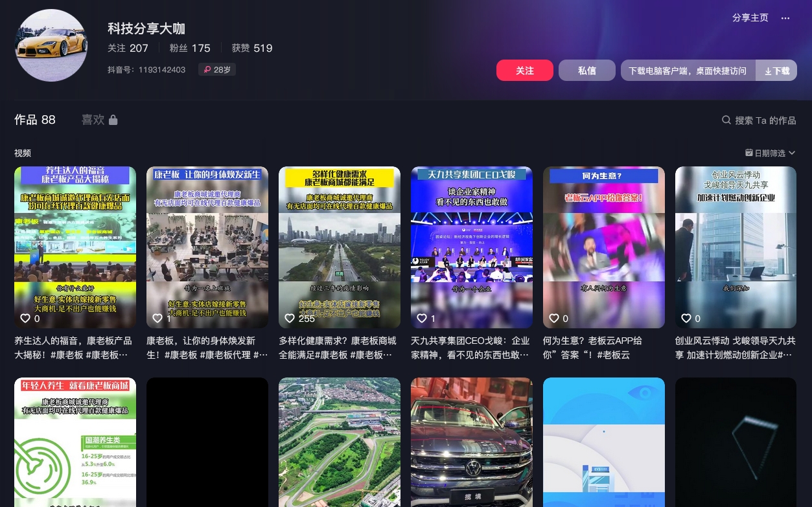Open the 天九共享集团CEO戈峻 video thumbnail
The height and width of the screenshot is (507, 812).
(472, 247)
